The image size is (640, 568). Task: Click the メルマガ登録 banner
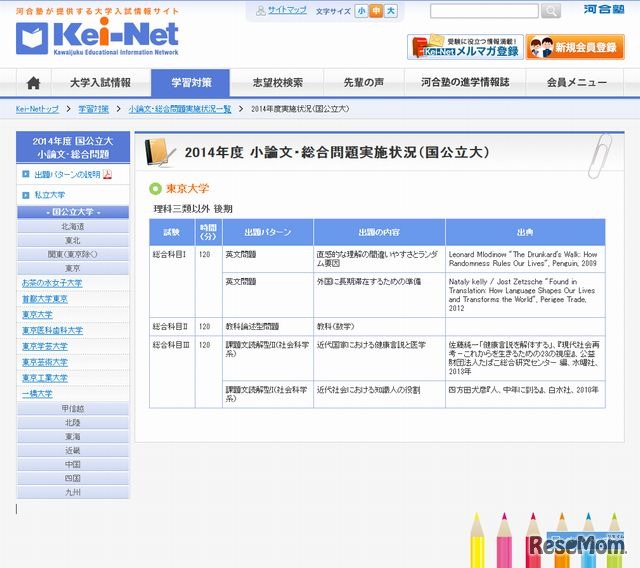tap(464, 48)
